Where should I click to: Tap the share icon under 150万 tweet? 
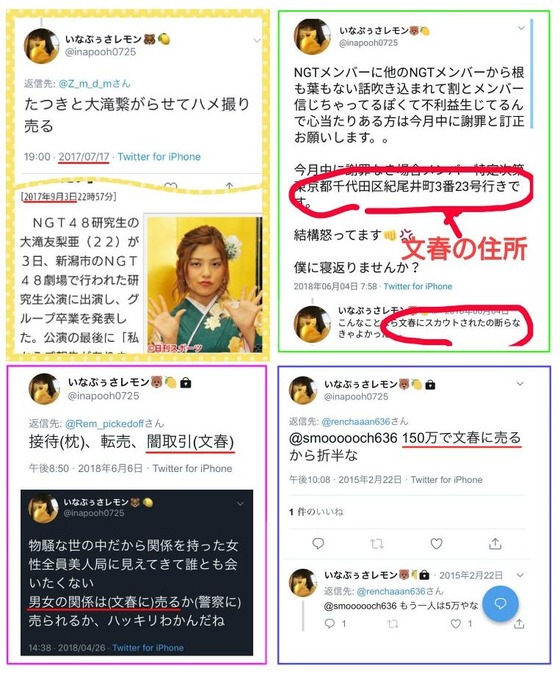pos(495,543)
